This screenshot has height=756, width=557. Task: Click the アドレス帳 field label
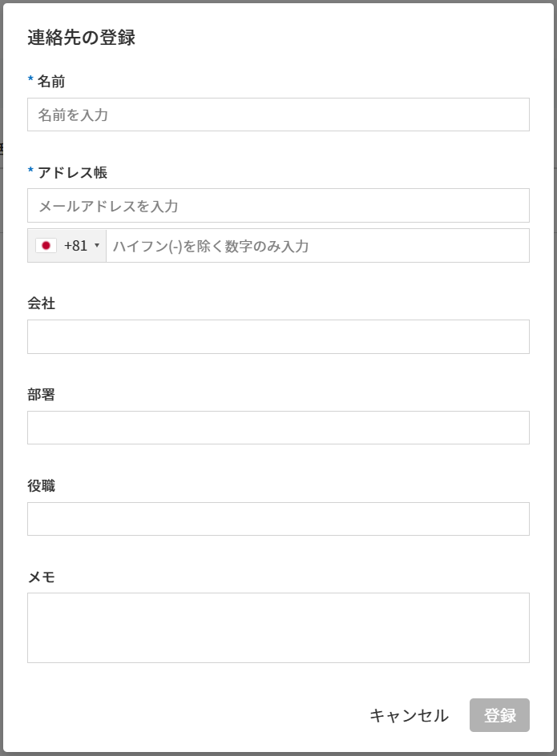[72, 172]
